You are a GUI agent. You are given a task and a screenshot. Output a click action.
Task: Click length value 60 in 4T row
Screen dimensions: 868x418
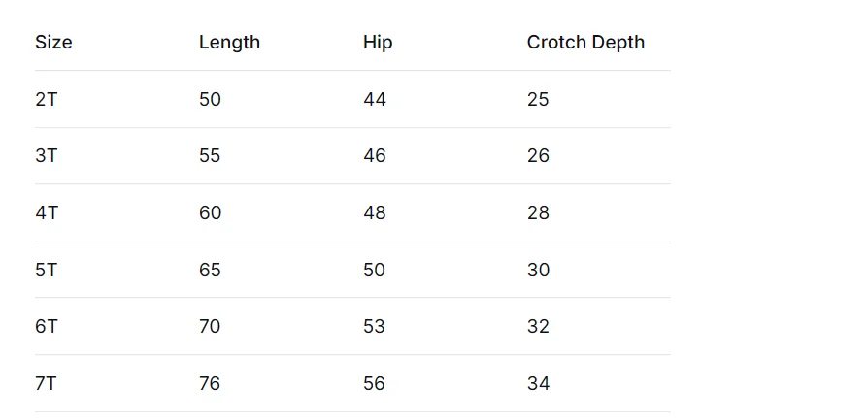click(x=211, y=212)
